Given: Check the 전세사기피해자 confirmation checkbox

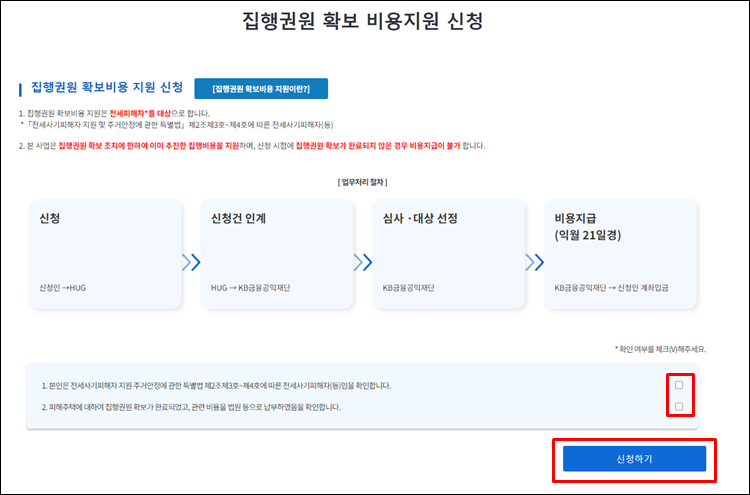Looking at the screenshot, I should [679, 385].
